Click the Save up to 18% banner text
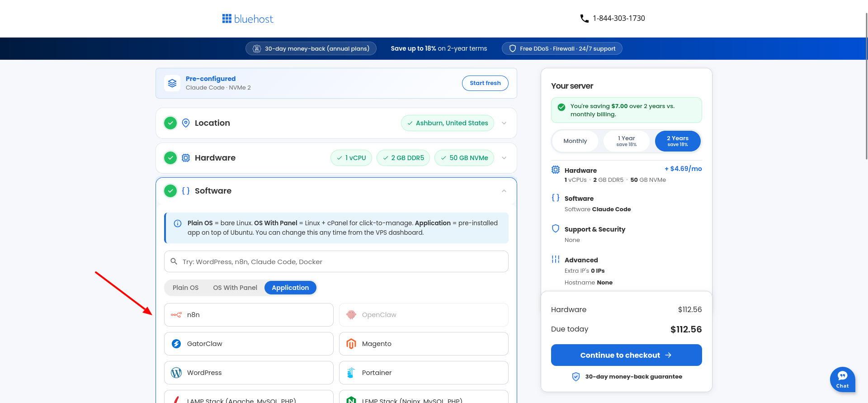868x403 pixels. pyautogui.click(x=439, y=48)
